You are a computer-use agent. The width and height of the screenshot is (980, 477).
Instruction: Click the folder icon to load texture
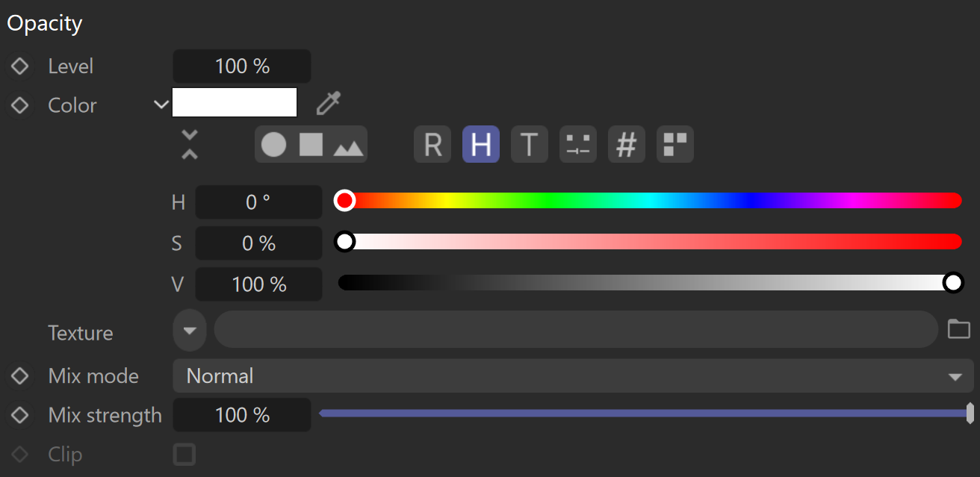click(x=958, y=329)
